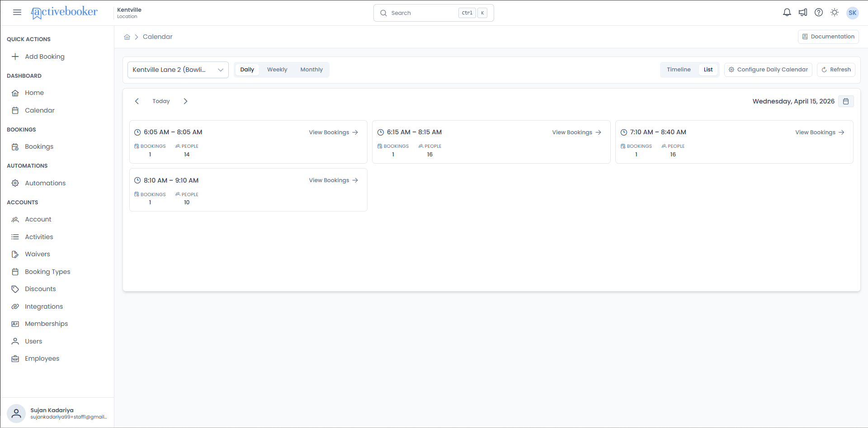Select the Timeline view toggle
The width and height of the screenshot is (868, 428).
pos(679,70)
